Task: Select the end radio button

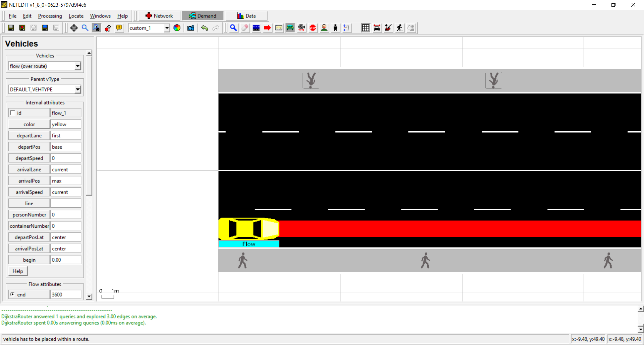Action: click(12, 294)
